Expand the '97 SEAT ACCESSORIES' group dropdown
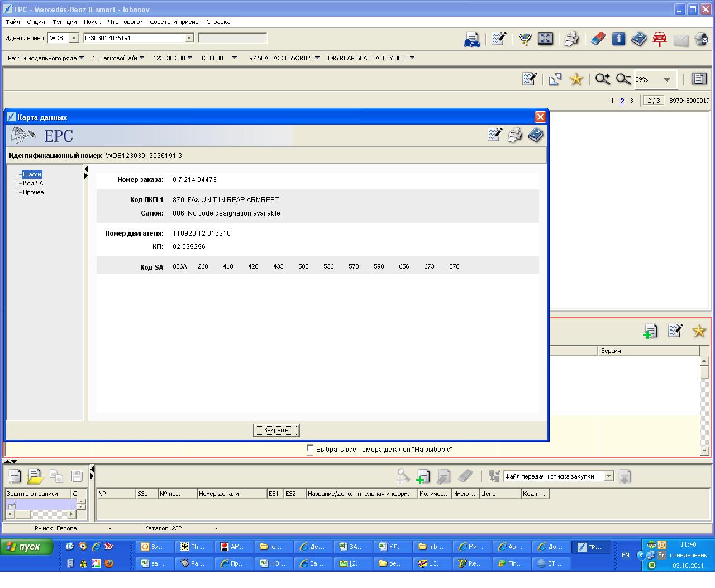This screenshot has height=588, width=715. click(317, 58)
